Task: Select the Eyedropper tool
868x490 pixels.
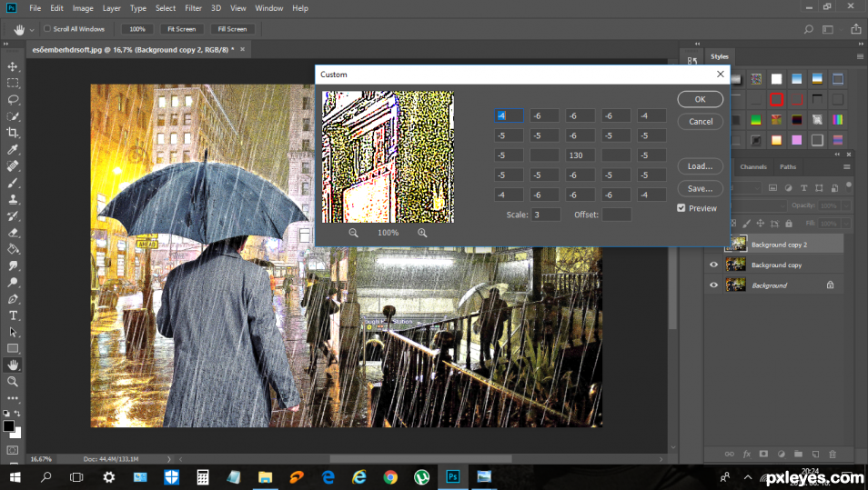Action: [13, 149]
